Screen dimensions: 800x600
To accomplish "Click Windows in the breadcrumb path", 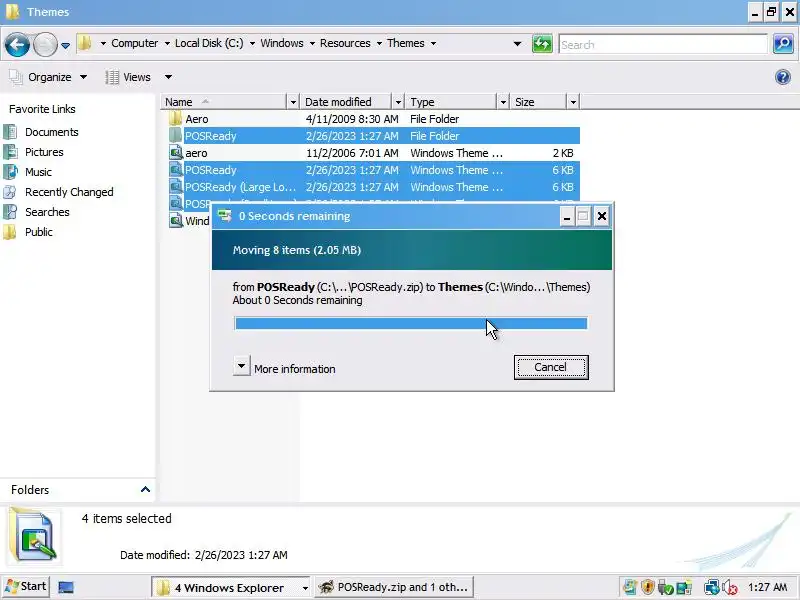I will tap(282, 43).
